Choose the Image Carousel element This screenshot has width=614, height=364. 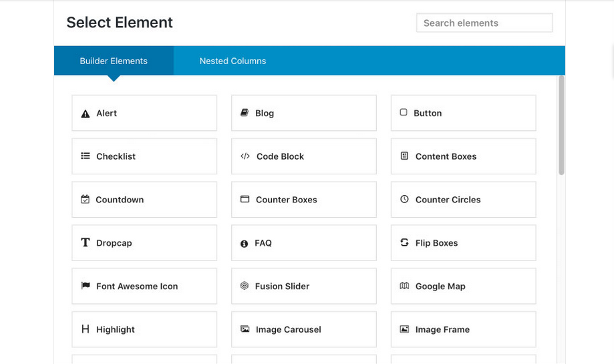(303, 329)
